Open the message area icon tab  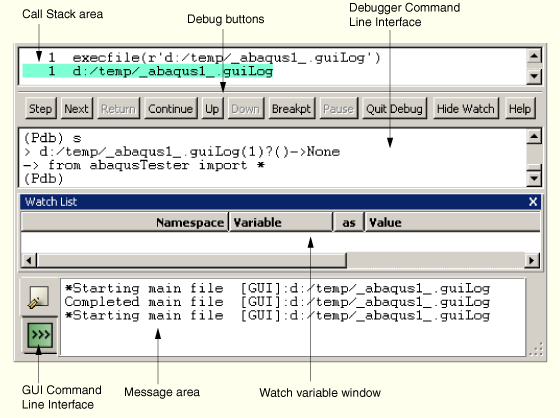pyautogui.click(x=39, y=297)
